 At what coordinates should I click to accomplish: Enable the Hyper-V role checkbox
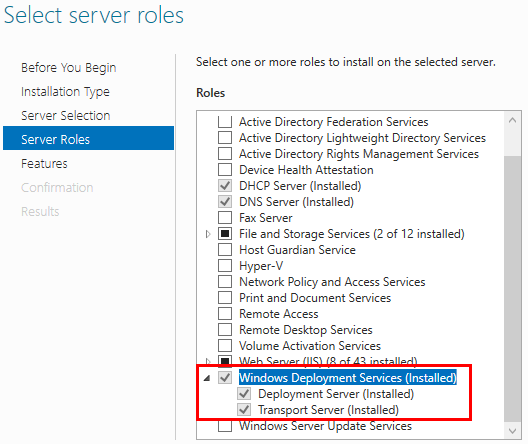point(225,266)
